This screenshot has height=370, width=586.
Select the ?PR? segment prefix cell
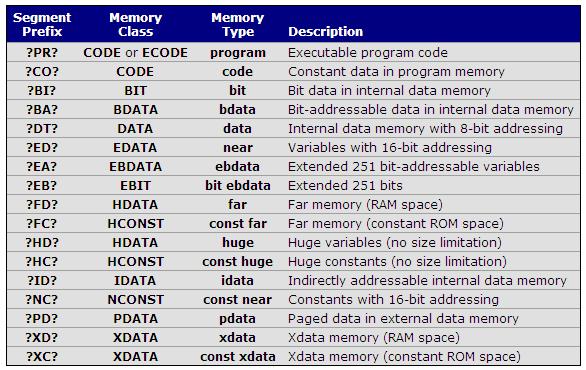pyautogui.click(x=42, y=53)
